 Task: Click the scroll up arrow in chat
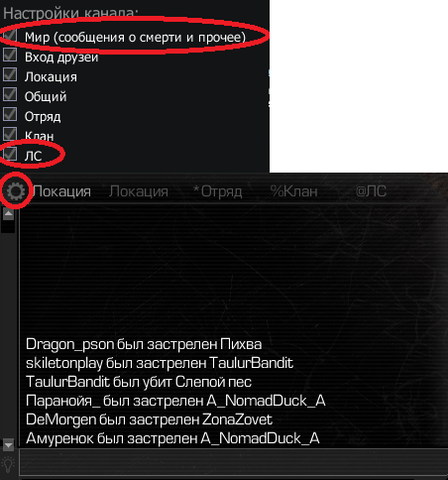(x=8, y=213)
